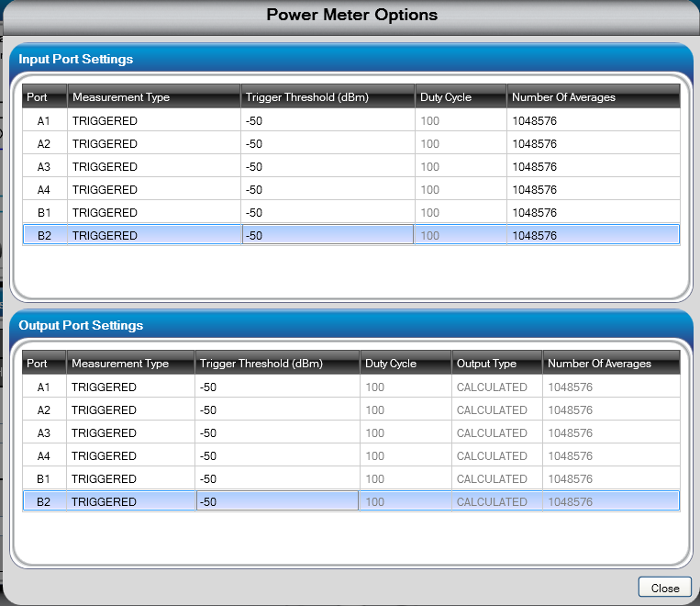Edit Trigger Threshold for output port A3
Viewport: 700px width, 606px height.
point(276,432)
